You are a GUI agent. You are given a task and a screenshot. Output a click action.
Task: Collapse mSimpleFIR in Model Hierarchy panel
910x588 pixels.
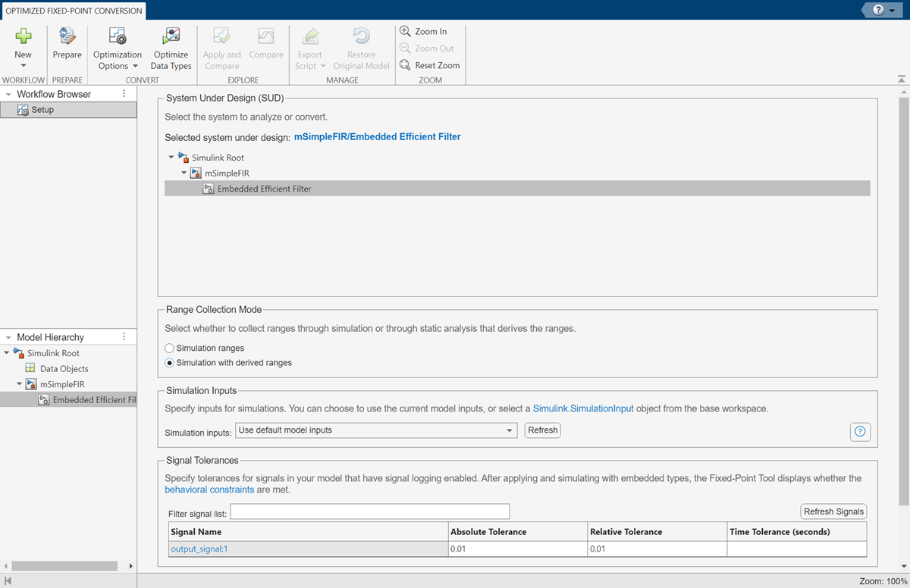(x=19, y=384)
